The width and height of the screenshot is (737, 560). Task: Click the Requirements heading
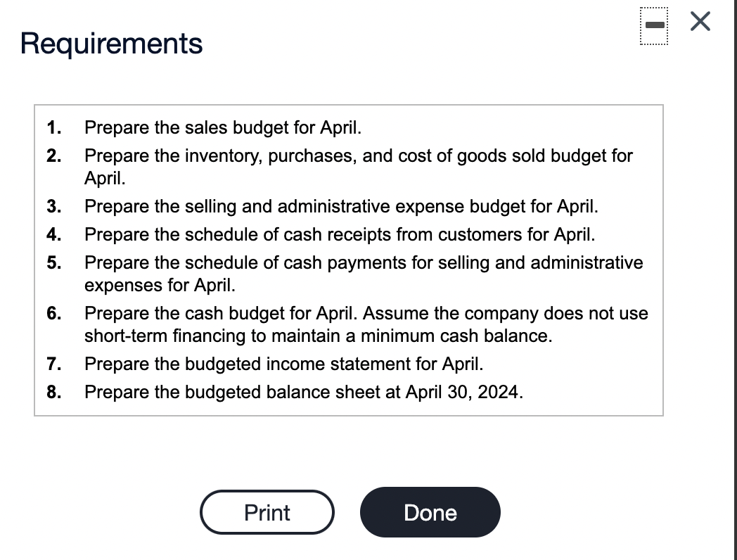coord(110,44)
